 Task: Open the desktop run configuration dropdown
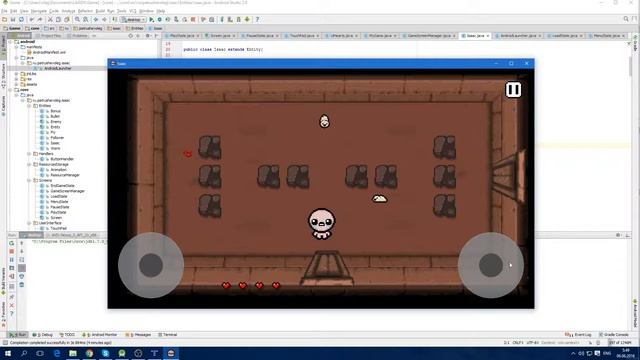pos(133,19)
